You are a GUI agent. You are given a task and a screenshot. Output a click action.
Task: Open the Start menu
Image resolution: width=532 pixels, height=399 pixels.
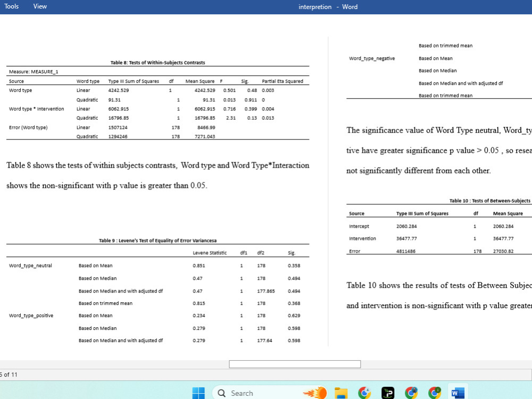[198, 393]
